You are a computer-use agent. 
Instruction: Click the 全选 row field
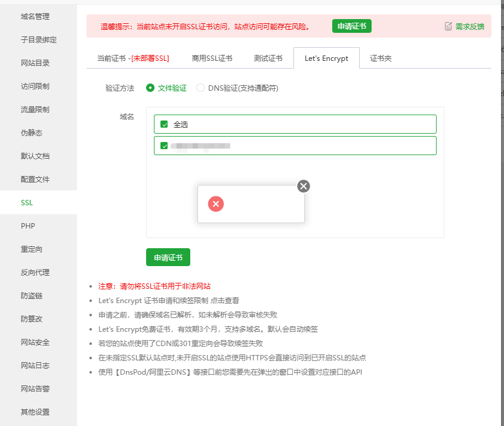click(x=295, y=124)
